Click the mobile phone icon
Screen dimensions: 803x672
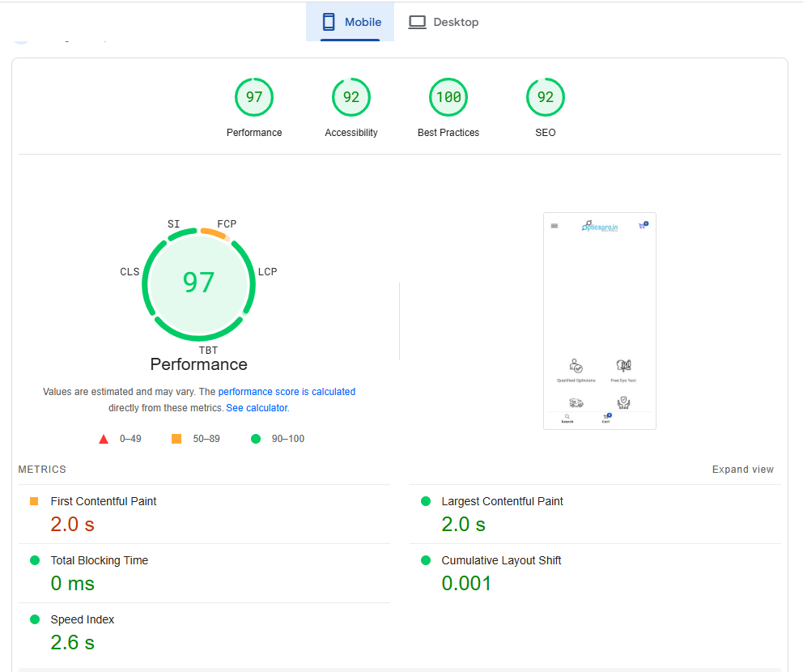[x=329, y=22]
